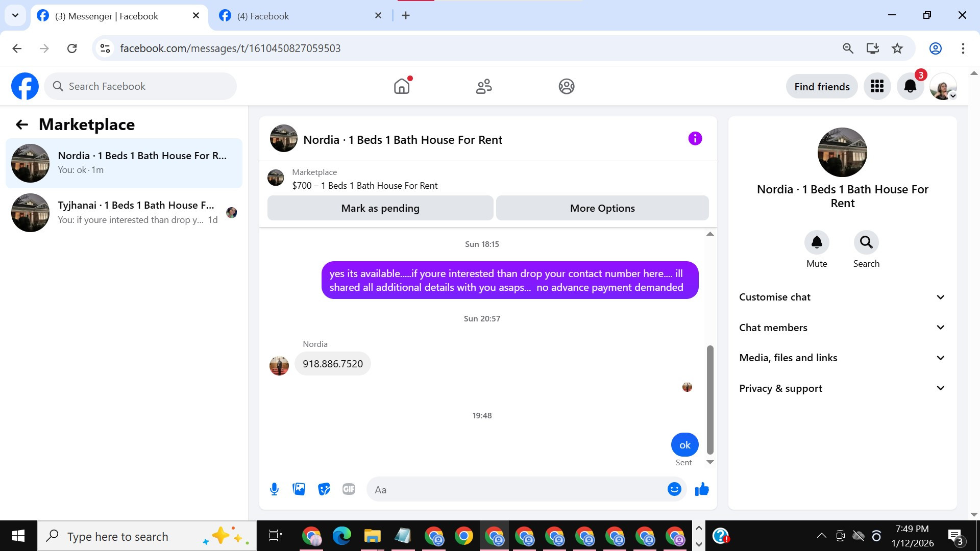The image size is (980, 551).
Task: Open Facebook notifications bell
Action: point(910,86)
